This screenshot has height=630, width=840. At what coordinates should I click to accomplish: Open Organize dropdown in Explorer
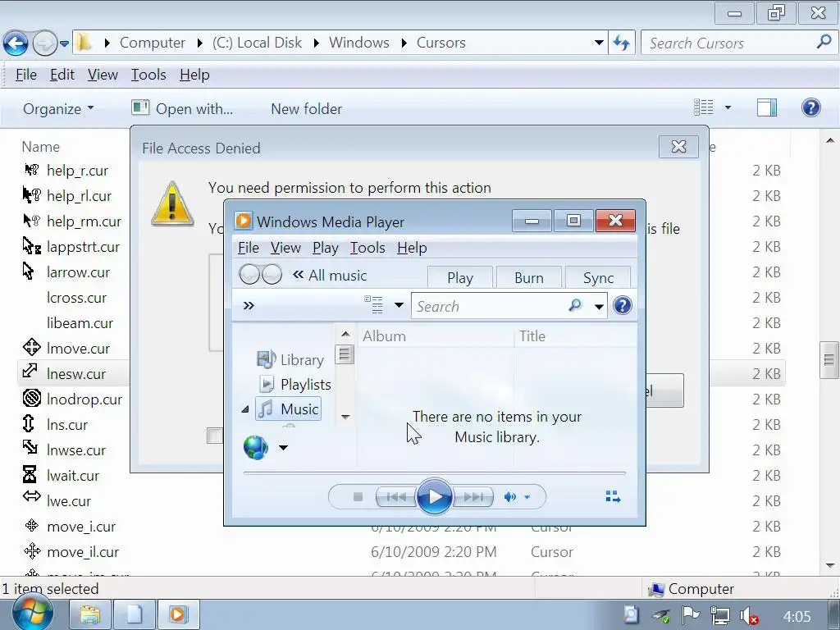(x=58, y=109)
